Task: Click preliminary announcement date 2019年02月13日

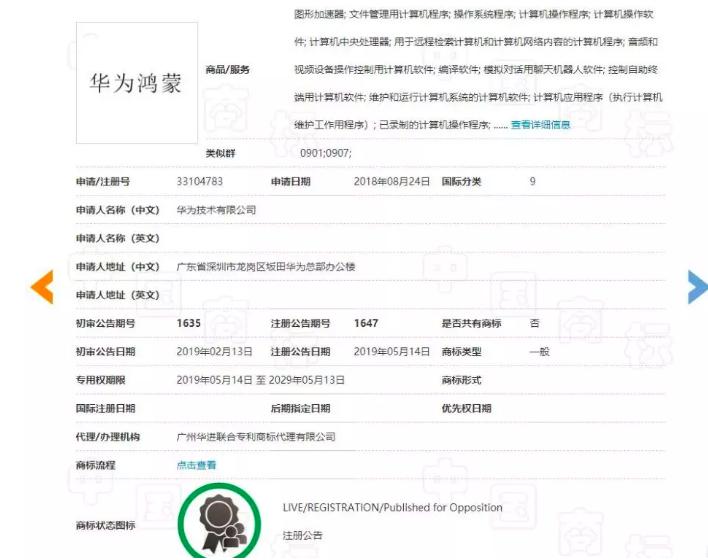Action: (x=214, y=352)
